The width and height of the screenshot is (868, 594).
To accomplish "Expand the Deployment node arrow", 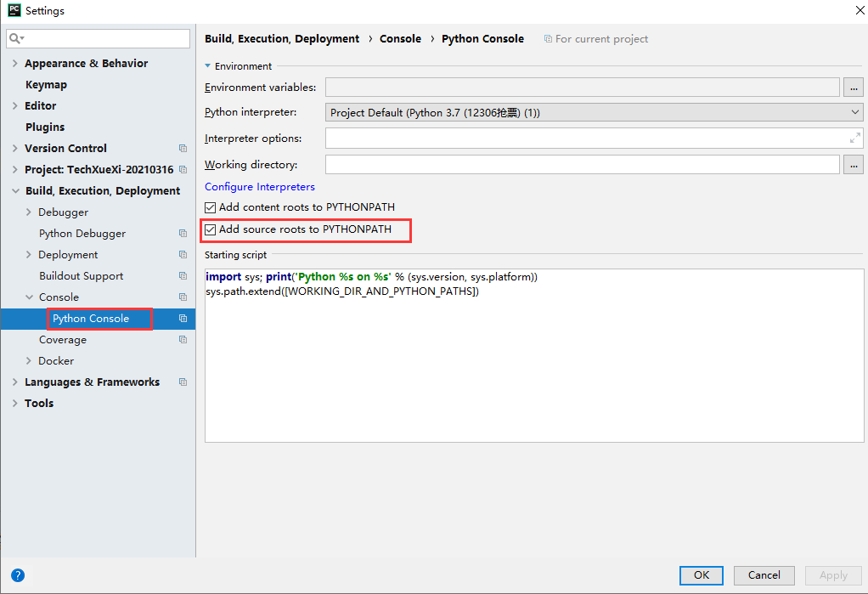I will tap(29, 254).
